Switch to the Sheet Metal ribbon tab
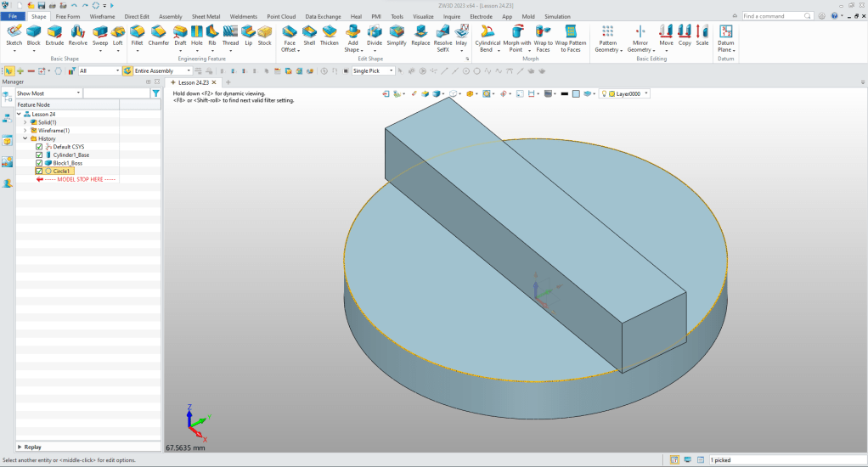Image resolution: width=868 pixels, height=467 pixels. pos(206,16)
